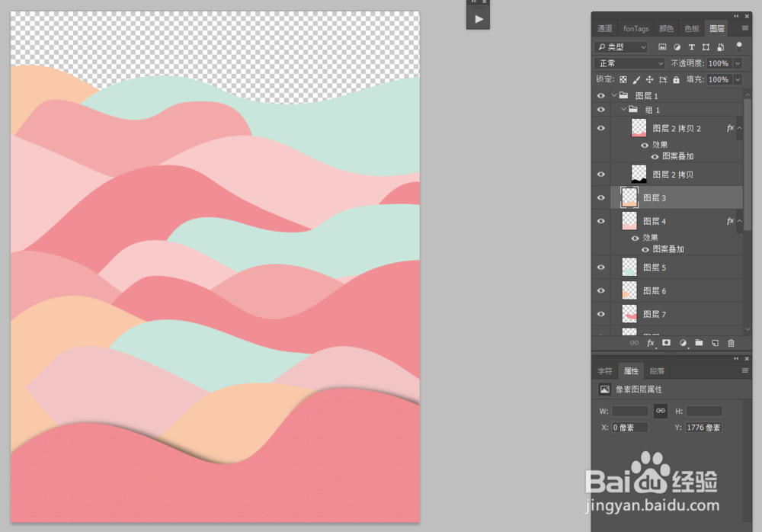
Task: Lock layer position
Action: 649,79
